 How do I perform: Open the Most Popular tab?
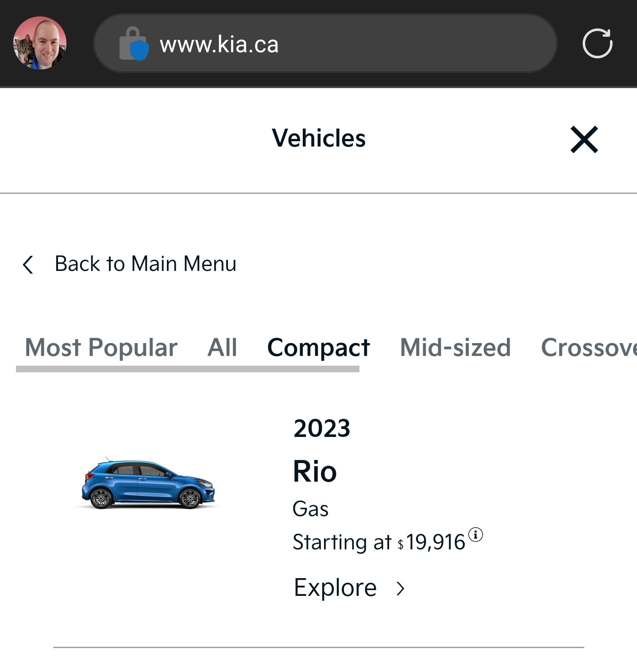[x=101, y=347]
